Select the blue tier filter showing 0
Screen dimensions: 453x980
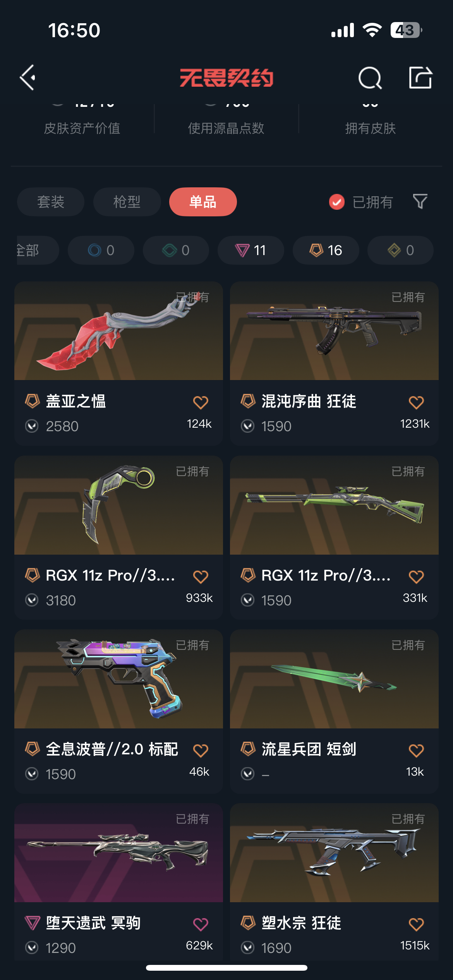coord(101,250)
